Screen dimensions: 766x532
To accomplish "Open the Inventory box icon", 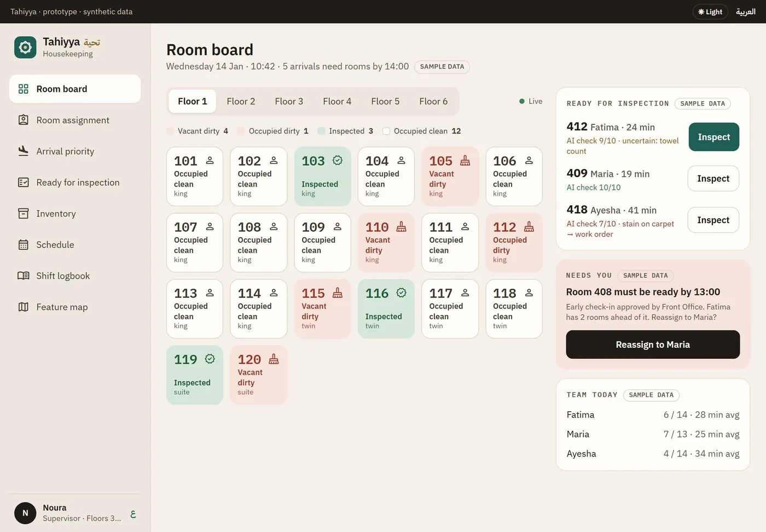I will click(24, 213).
